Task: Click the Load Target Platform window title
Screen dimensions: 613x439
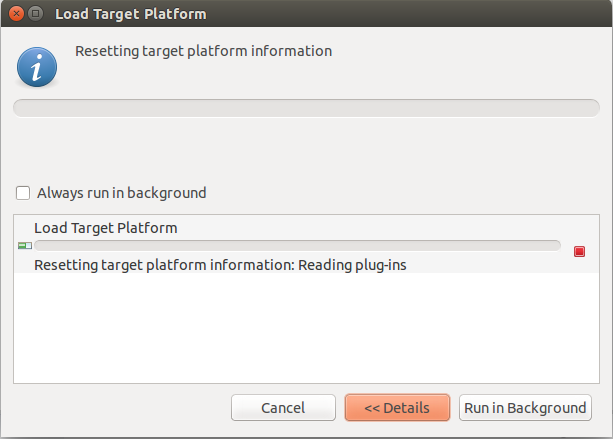Action: pos(131,14)
